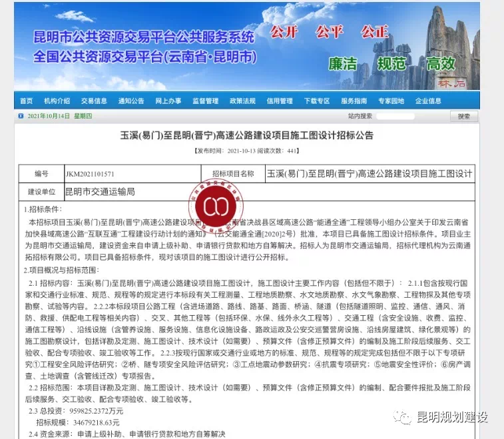Click the project number JKM2021101571 cell

click(132, 174)
